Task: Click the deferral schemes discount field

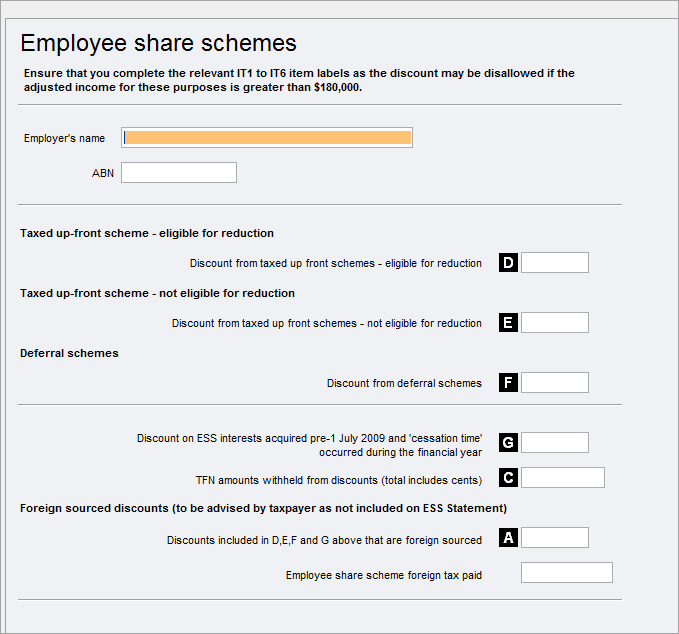Action: [x=555, y=383]
